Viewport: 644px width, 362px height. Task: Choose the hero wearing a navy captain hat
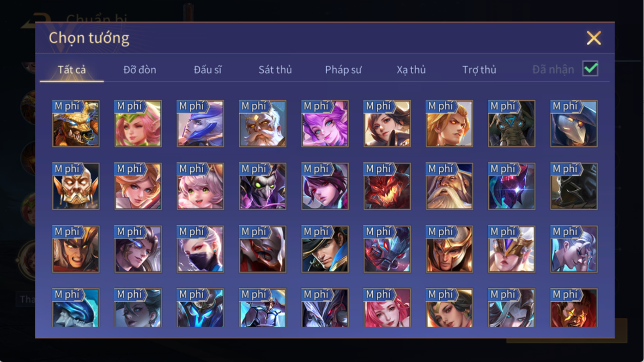click(325, 250)
